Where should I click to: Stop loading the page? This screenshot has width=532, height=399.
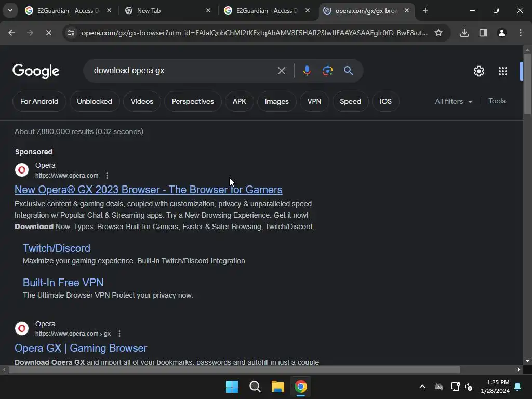coord(48,33)
